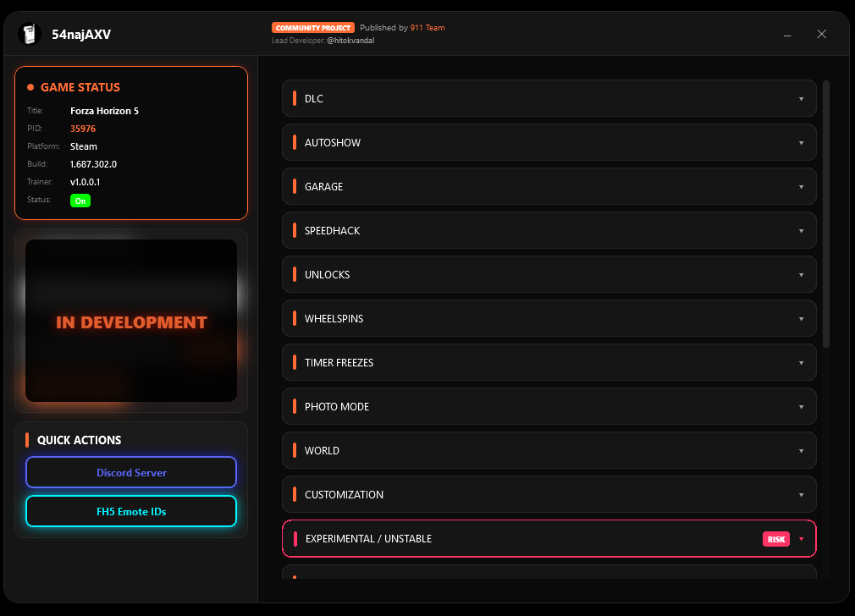Expand the AUTOSHOW section arrow
855x616 pixels.
click(x=801, y=143)
